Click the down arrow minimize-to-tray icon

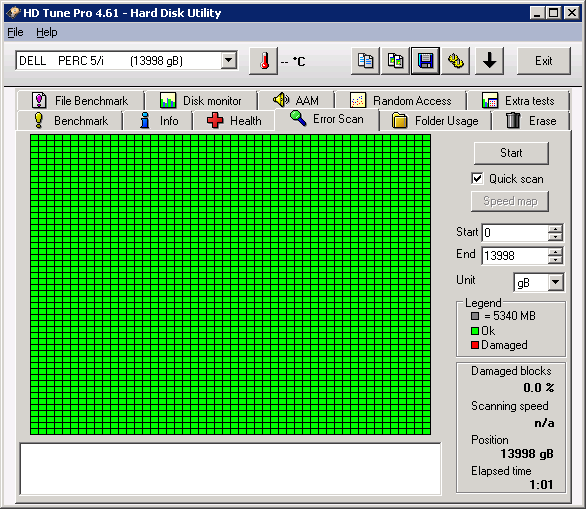(x=489, y=61)
